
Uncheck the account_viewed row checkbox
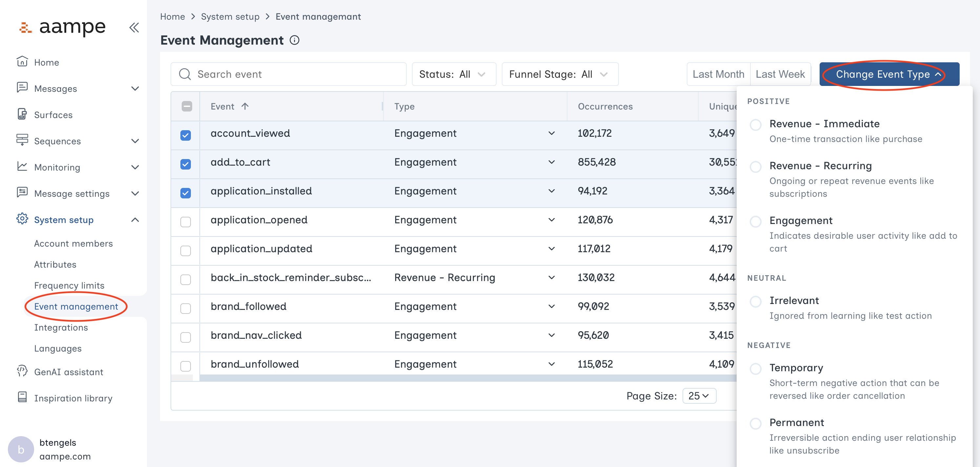coord(185,135)
